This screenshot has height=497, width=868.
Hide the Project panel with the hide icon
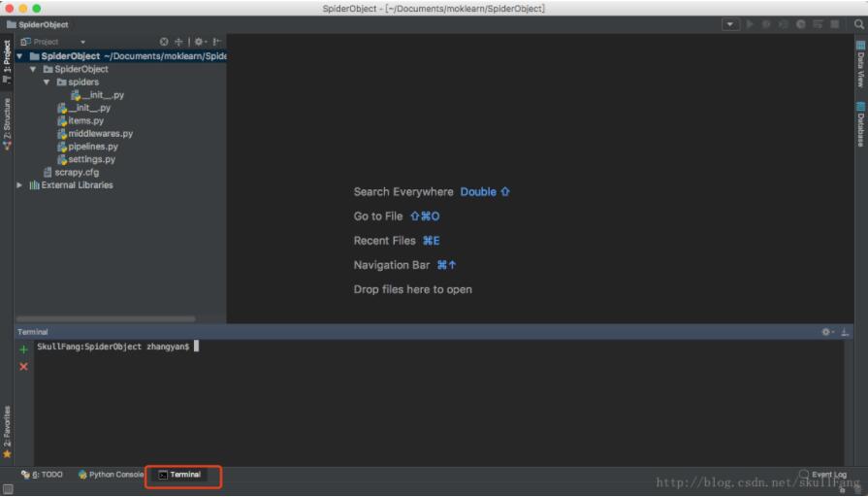pos(216,42)
